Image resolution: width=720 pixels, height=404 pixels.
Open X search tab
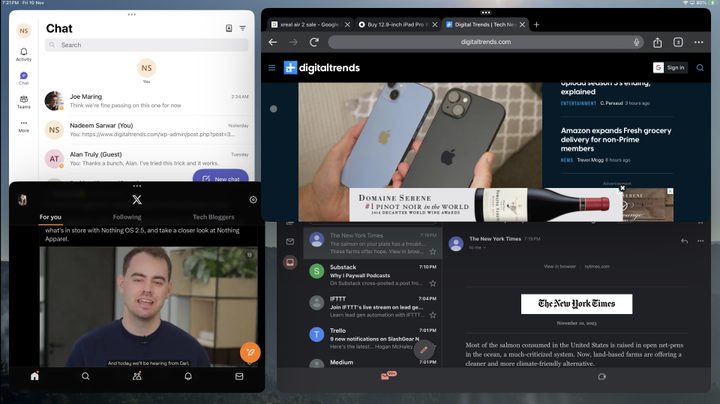click(x=86, y=376)
